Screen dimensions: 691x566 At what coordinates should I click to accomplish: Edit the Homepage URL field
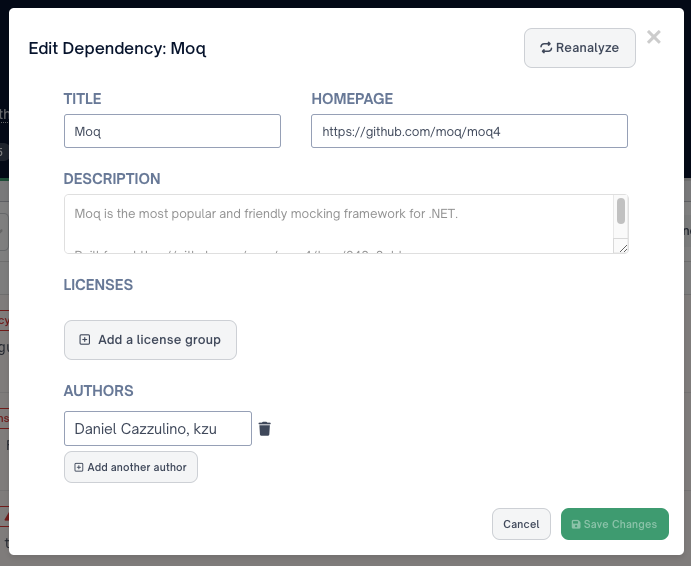pos(469,131)
